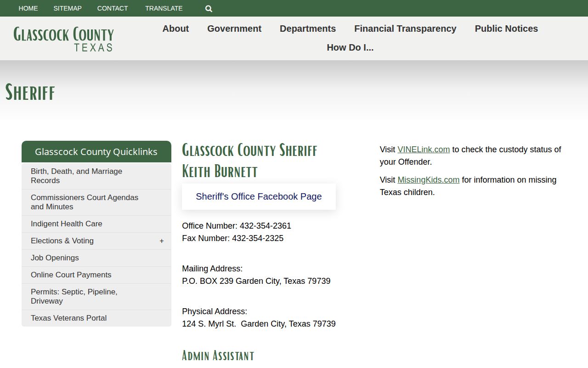Click the 124 S. Myrl St. physical address
588x368 pixels.
pos(259,324)
